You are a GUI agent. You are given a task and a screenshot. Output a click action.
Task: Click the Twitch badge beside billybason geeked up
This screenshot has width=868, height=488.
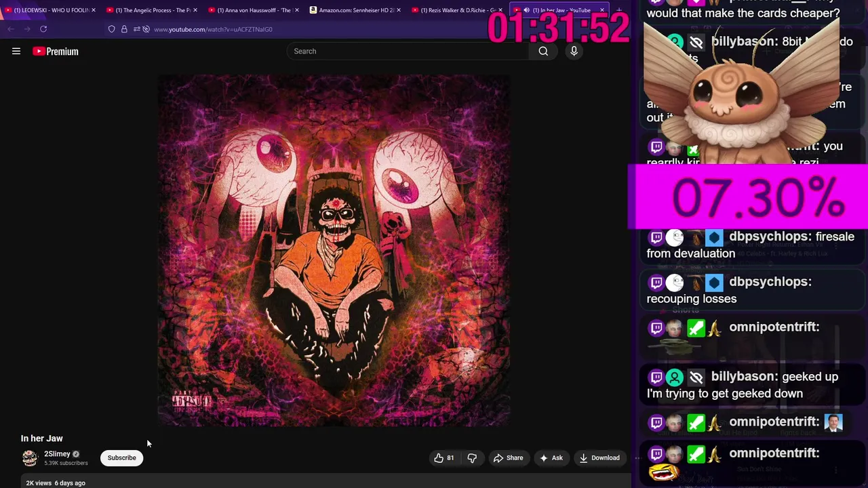pos(656,377)
